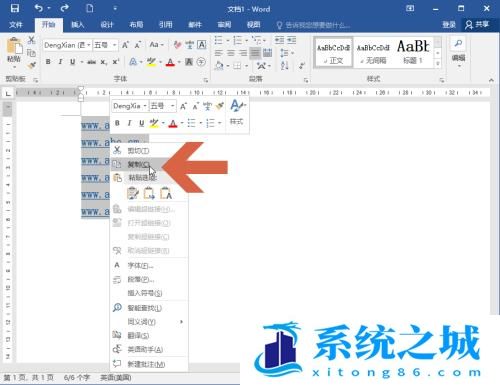Click the Sign in (登录) link

pyautogui.click(x=449, y=24)
